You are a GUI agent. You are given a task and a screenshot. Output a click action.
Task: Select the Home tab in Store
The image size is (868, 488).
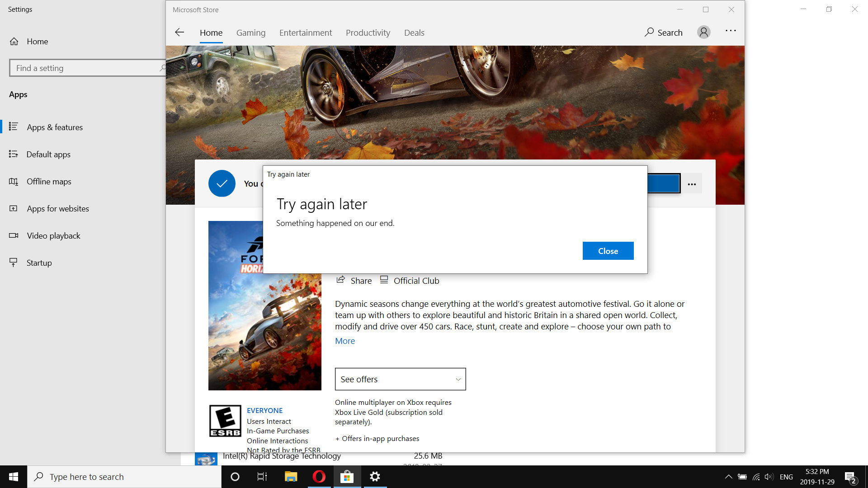click(x=211, y=33)
